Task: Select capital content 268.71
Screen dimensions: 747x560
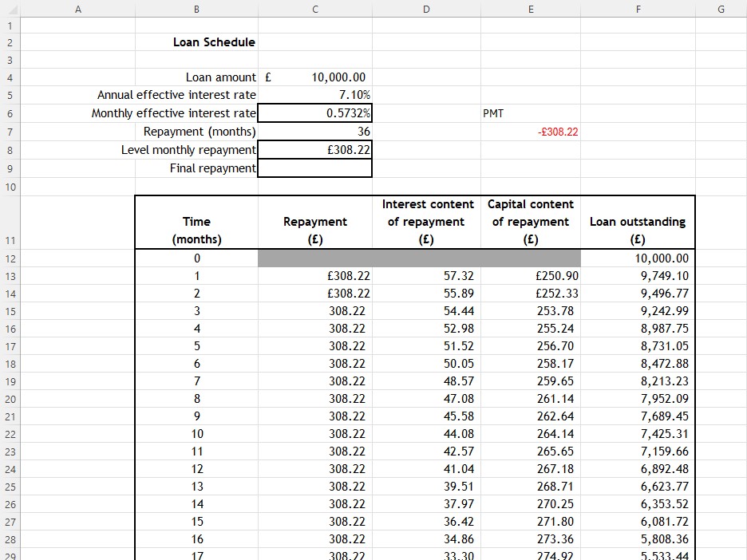Action: (x=555, y=487)
